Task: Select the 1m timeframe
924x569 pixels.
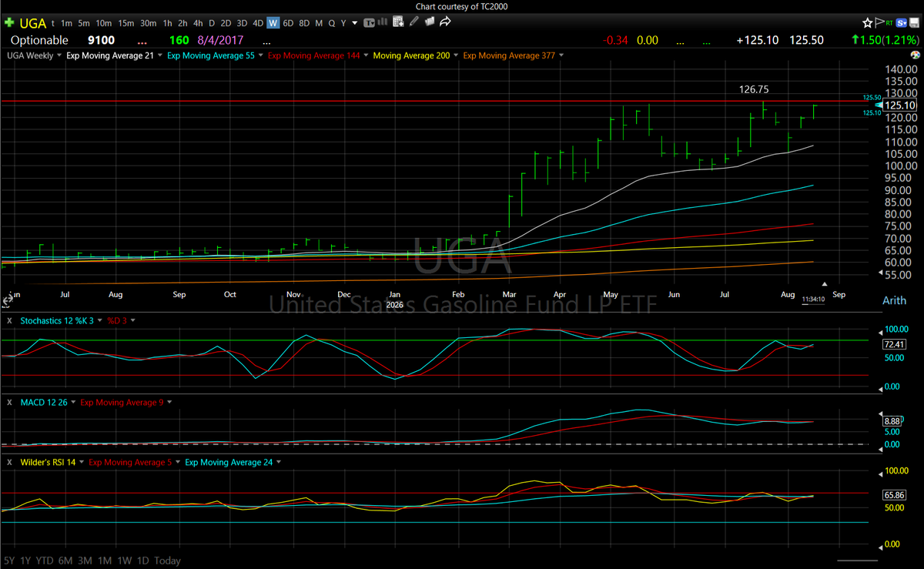Action: click(x=66, y=23)
